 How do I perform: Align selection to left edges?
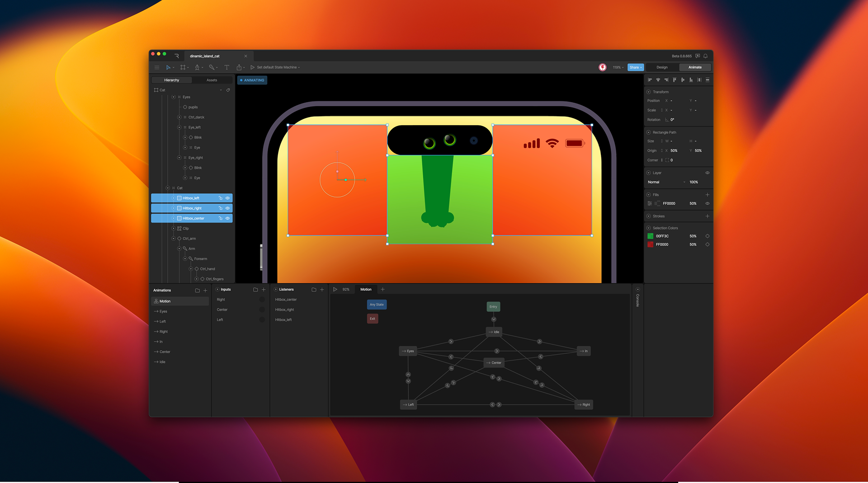[x=650, y=80]
